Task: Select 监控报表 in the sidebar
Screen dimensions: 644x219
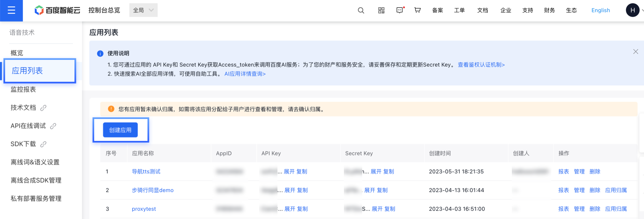Action: tap(23, 89)
